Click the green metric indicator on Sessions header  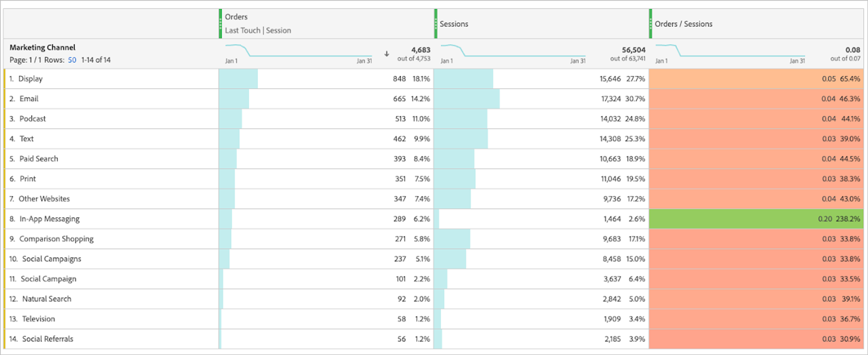click(x=436, y=24)
